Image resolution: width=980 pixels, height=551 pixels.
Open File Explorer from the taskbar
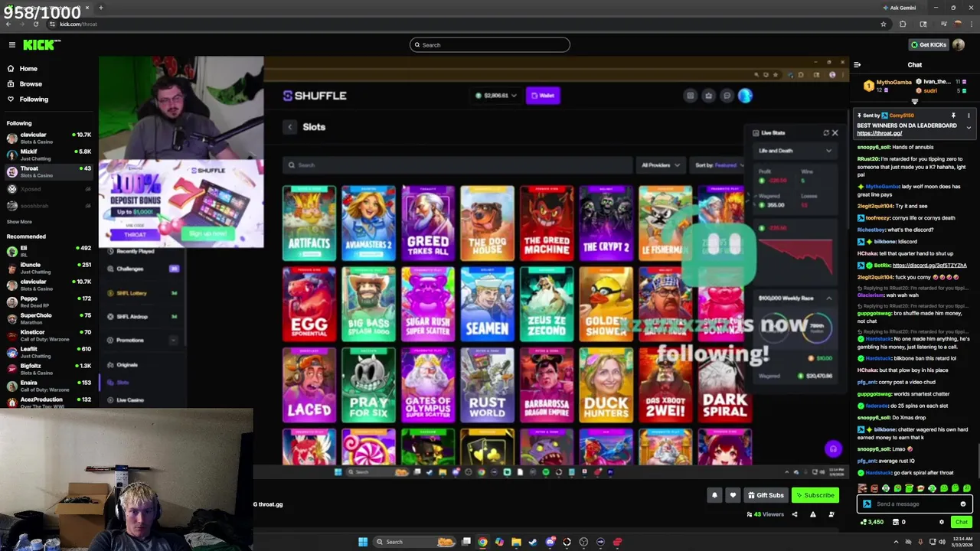pyautogui.click(x=516, y=542)
